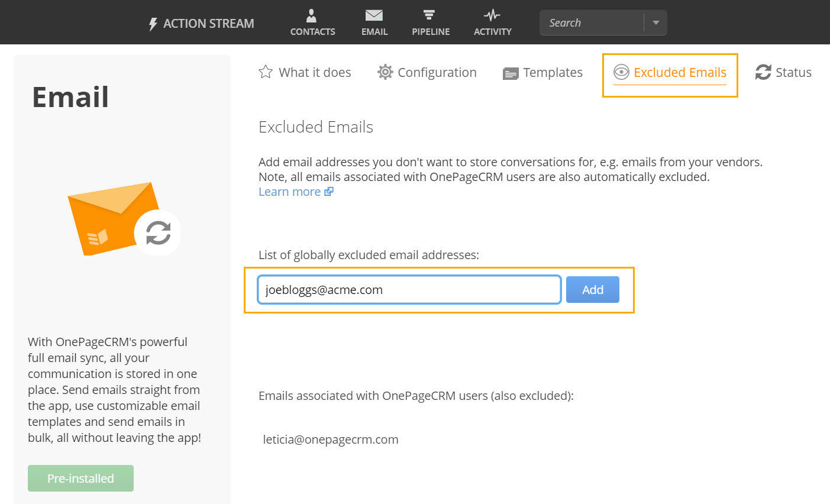
Task: Click the CONTACTS nav label
Action: [312, 32]
